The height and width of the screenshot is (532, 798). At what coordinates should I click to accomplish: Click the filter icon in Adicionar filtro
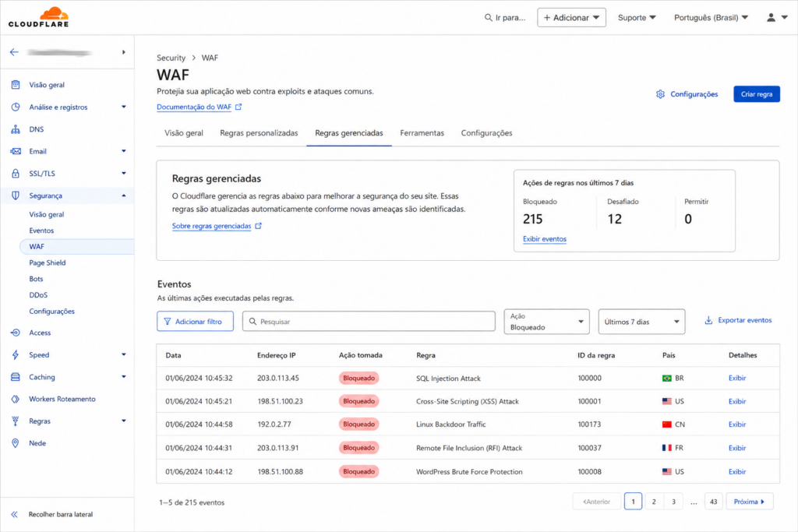[x=168, y=322]
